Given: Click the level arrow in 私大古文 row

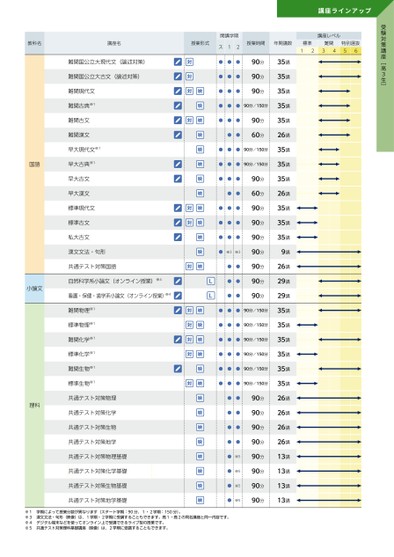Looking at the screenshot, I should pos(307,237).
